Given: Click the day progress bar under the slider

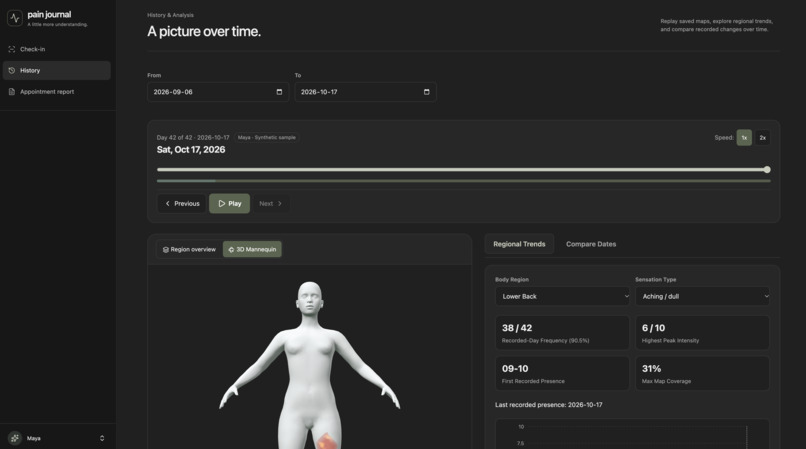Looking at the screenshot, I should (464, 181).
